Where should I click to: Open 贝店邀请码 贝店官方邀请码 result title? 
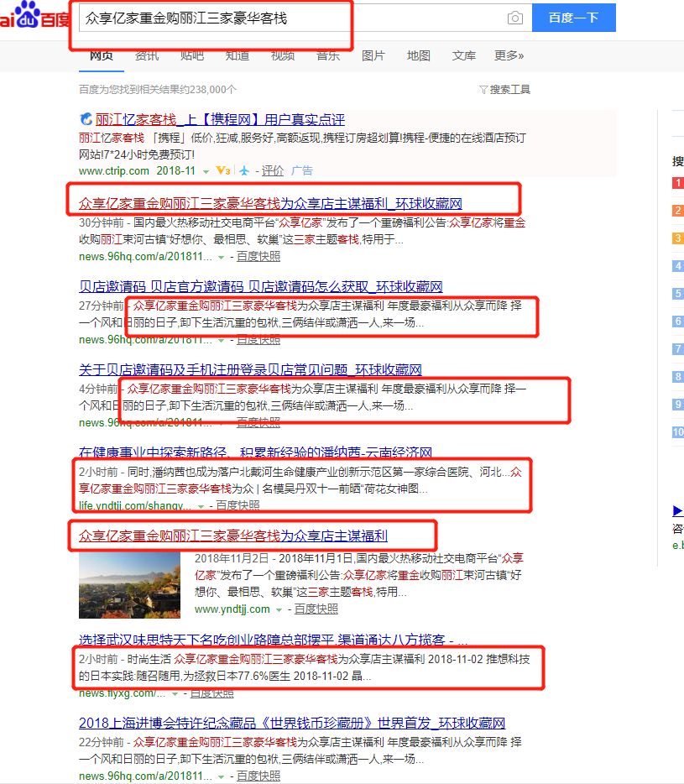[261, 286]
